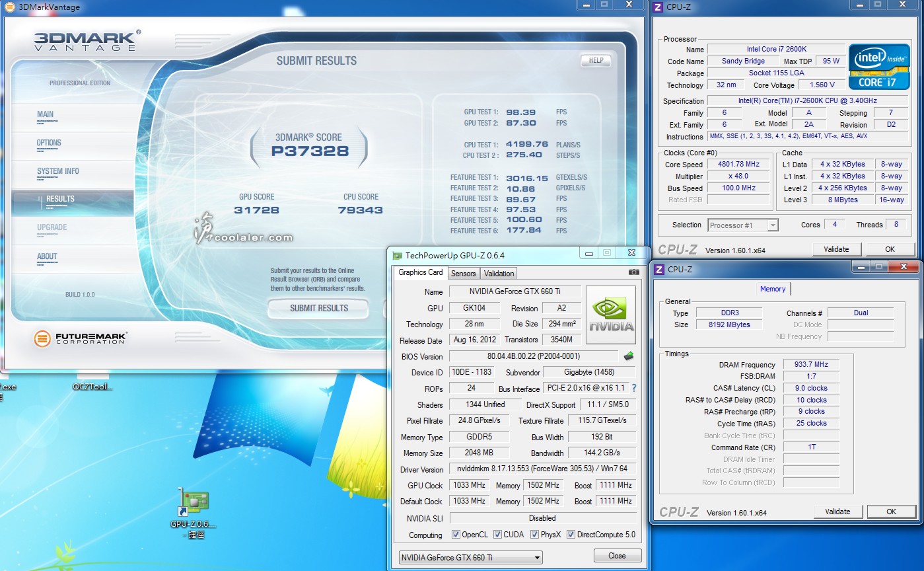The image size is (924, 571).
Task: Click the 3DMarkVantage title bar icon
Action: click(x=9, y=7)
